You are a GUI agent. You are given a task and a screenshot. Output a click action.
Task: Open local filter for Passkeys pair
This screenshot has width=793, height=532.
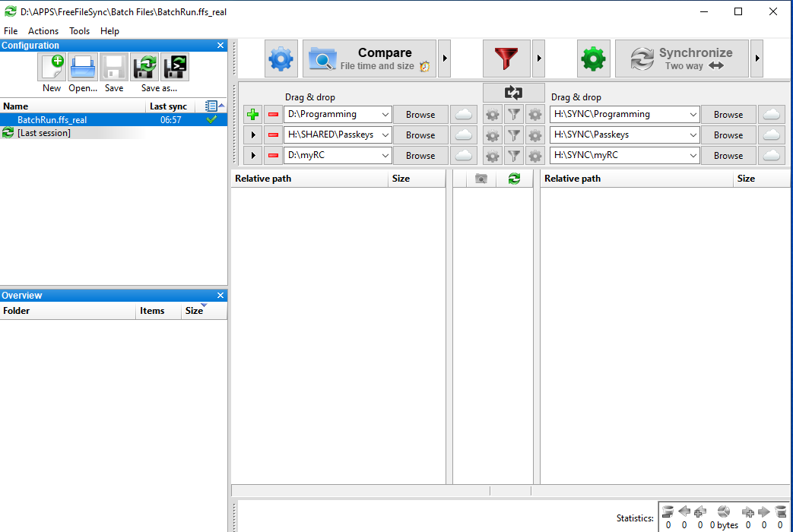tap(514, 135)
